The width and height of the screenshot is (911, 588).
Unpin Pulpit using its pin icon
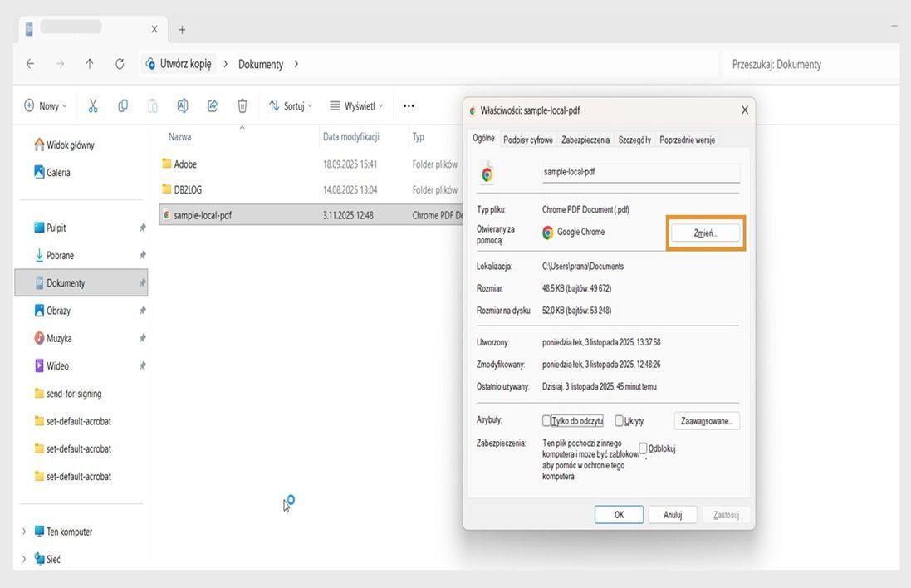(x=142, y=228)
